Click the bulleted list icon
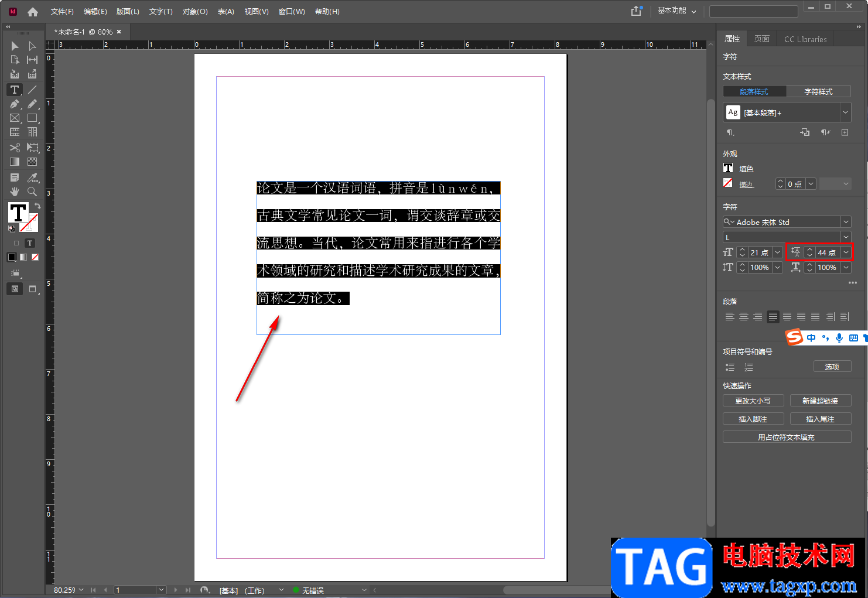Viewport: 868px width, 598px height. pyautogui.click(x=730, y=367)
